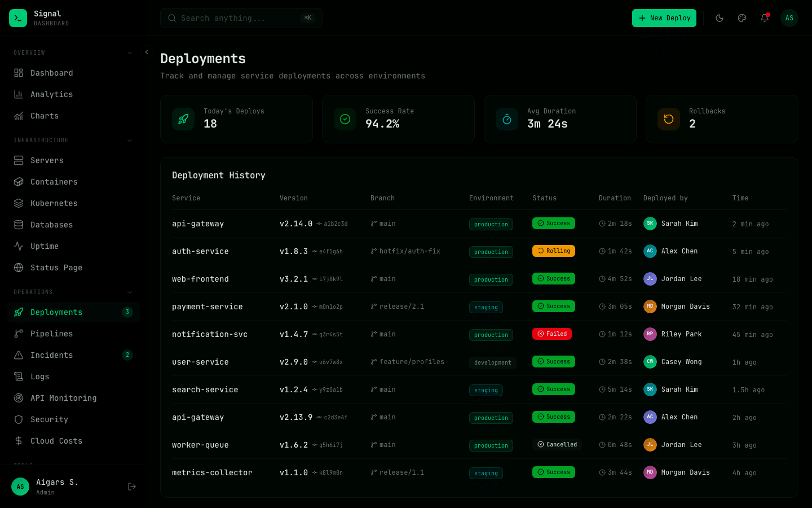Open the Dashboard section in sidebar
Screen dimensions: 812x508
(x=51, y=73)
